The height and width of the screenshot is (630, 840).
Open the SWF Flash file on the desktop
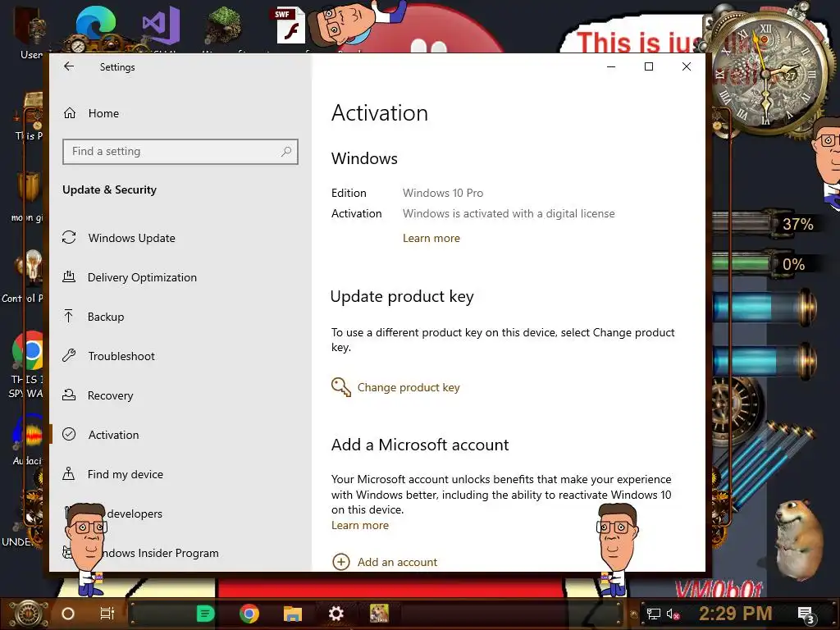(290, 25)
